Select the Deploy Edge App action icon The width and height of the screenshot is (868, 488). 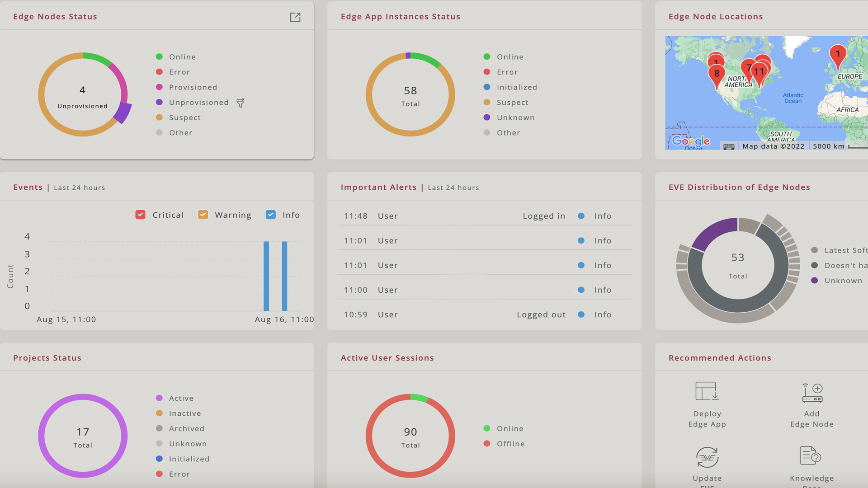pyautogui.click(x=707, y=391)
